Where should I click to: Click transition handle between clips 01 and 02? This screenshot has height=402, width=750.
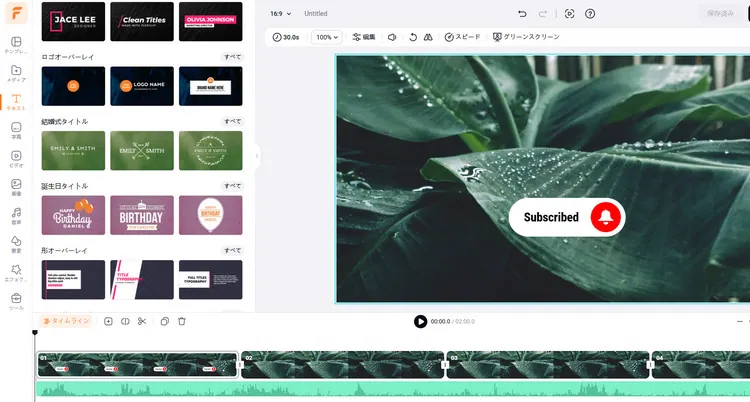[x=241, y=365]
